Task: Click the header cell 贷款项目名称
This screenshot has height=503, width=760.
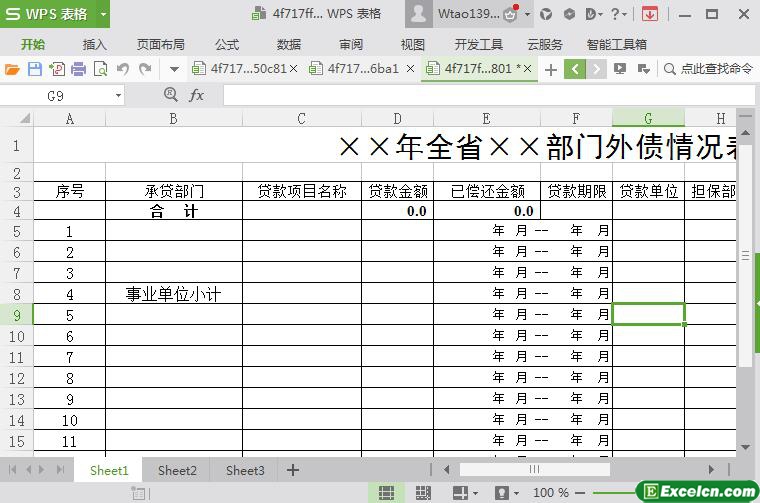Action: click(x=301, y=191)
